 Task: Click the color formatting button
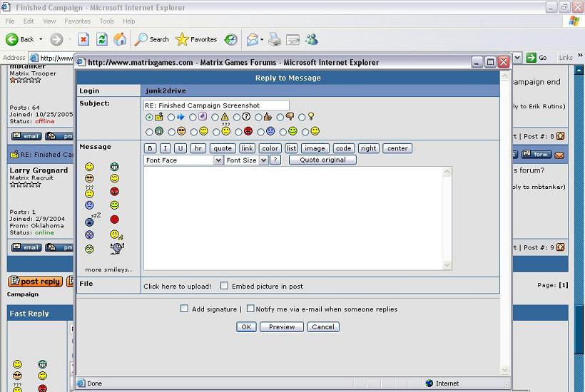tap(270, 148)
